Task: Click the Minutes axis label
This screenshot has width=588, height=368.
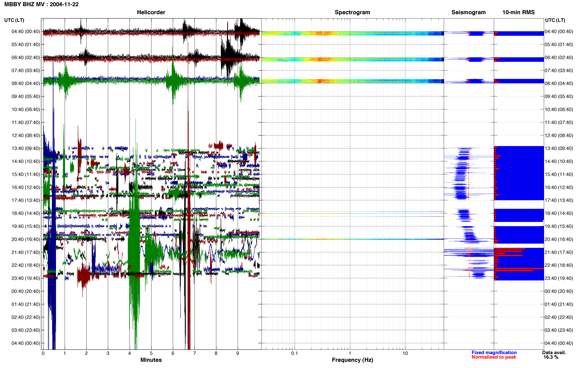Action: point(151,360)
